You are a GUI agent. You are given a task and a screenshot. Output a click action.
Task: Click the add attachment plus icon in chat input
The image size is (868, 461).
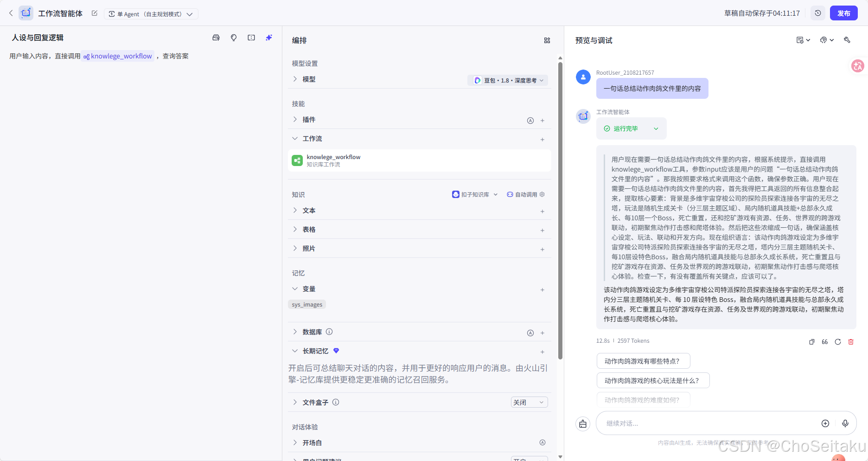pos(825,423)
